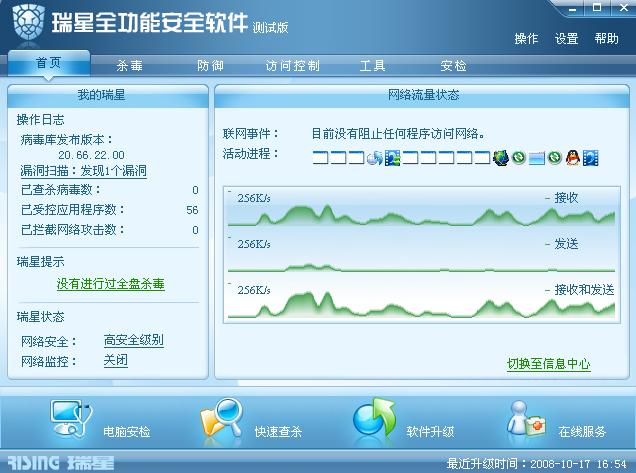The width and height of the screenshot is (636, 473).
Task: Click the dark globe process icon
Action: point(501,157)
